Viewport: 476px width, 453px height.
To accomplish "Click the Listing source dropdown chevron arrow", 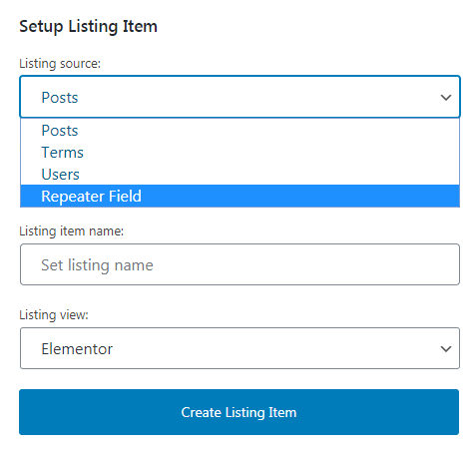I will click(x=446, y=98).
